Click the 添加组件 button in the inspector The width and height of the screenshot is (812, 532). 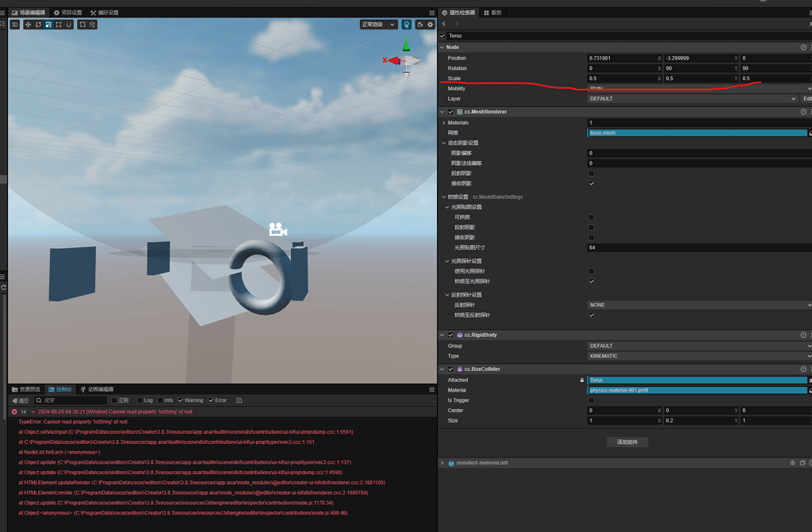point(627,442)
